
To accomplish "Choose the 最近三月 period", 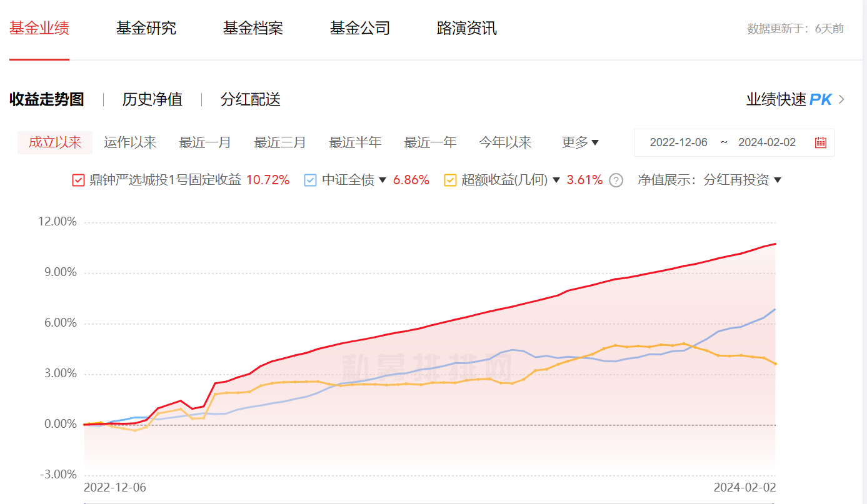I will point(280,142).
